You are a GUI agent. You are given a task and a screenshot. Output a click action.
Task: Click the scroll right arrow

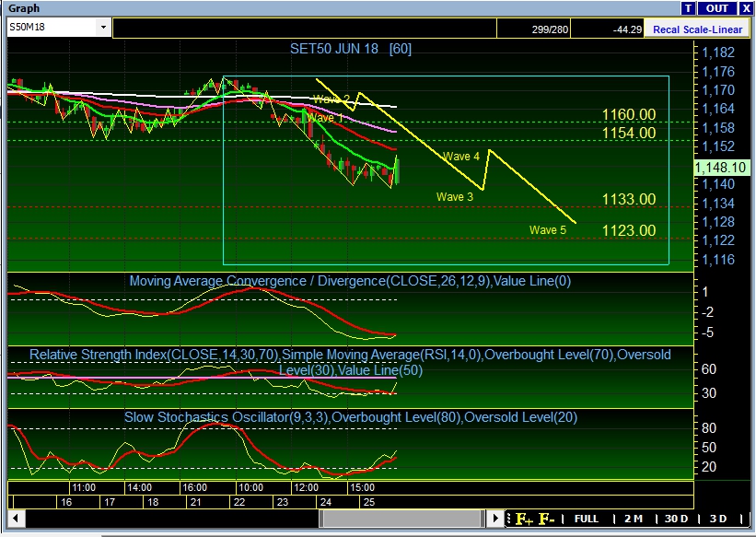[x=494, y=519]
